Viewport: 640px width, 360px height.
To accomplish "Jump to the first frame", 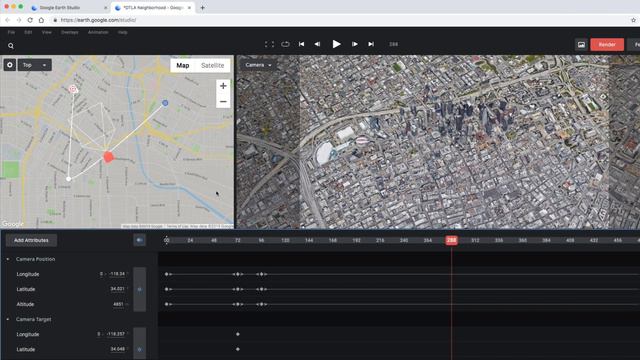I will pos(301,44).
